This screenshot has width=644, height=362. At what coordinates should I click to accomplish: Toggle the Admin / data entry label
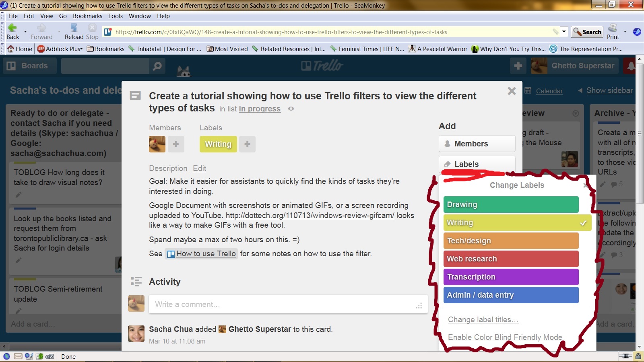[x=511, y=295]
